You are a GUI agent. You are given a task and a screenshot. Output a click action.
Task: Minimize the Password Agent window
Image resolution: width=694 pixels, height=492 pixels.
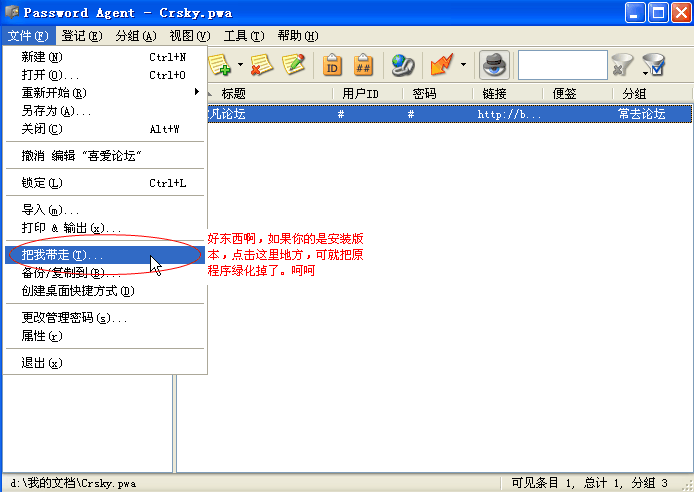tap(635, 12)
